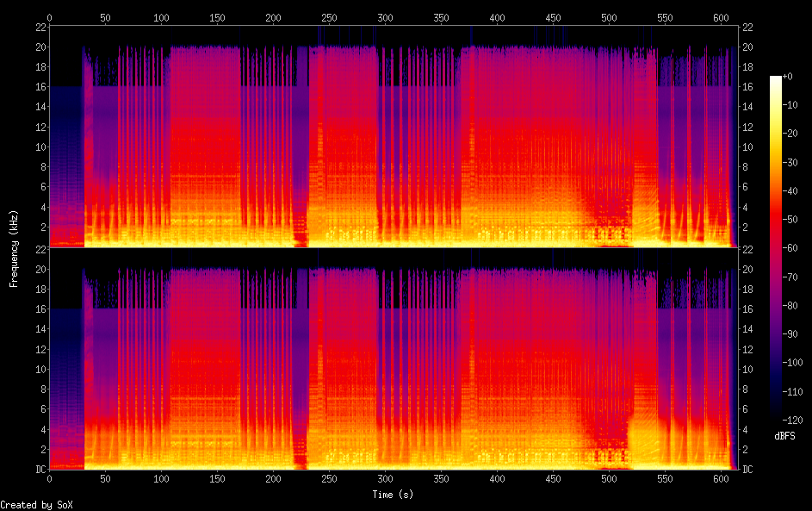Click upper channel's quiet gap near 225 seconds
This screenshot has width=812, height=511.
301,172
